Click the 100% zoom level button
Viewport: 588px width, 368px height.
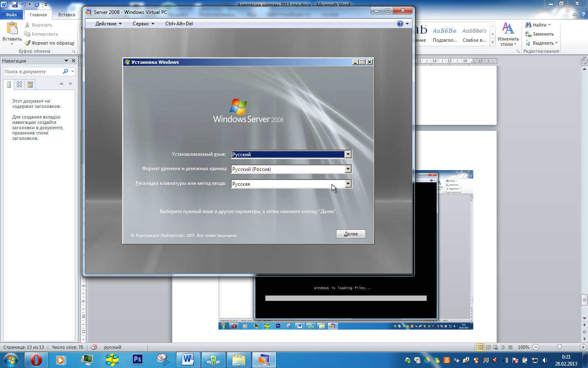pyautogui.click(x=523, y=347)
